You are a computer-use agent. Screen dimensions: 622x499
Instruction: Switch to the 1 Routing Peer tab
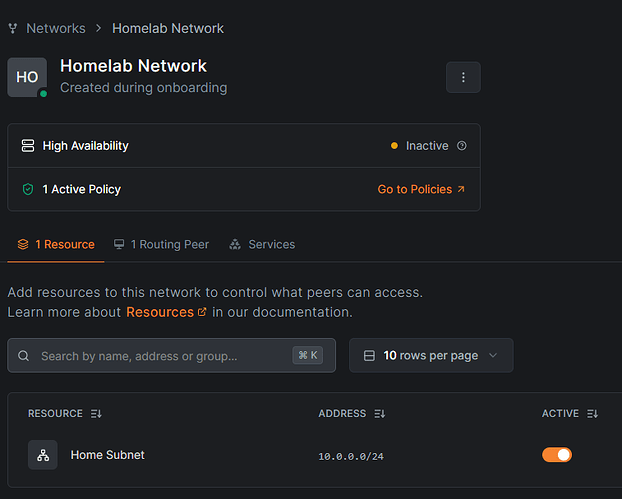(161, 244)
